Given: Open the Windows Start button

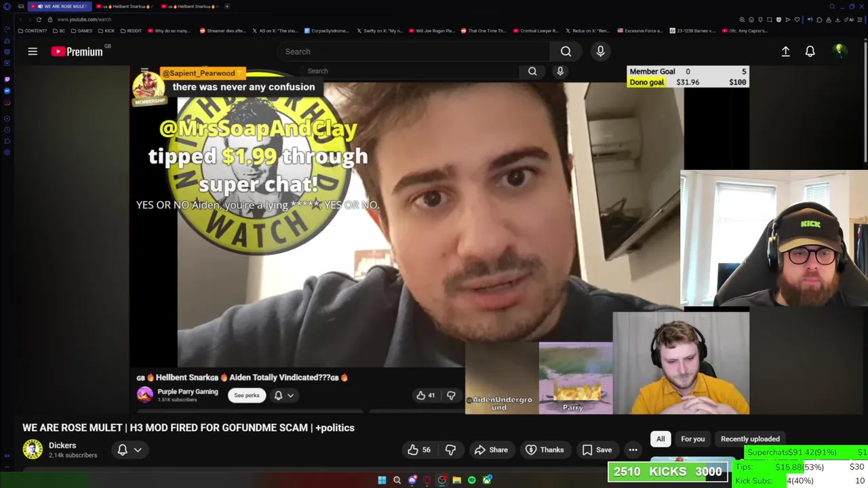Looking at the screenshot, I should [x=382, y=480].
